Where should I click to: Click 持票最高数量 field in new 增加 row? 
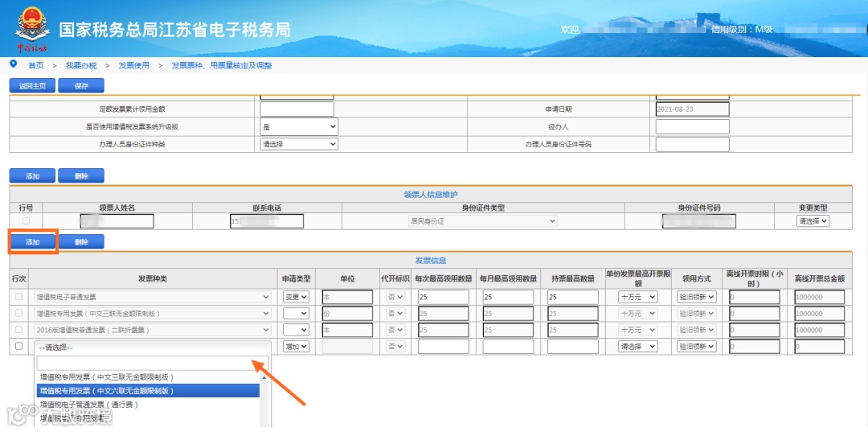click(x=573, y=347)
